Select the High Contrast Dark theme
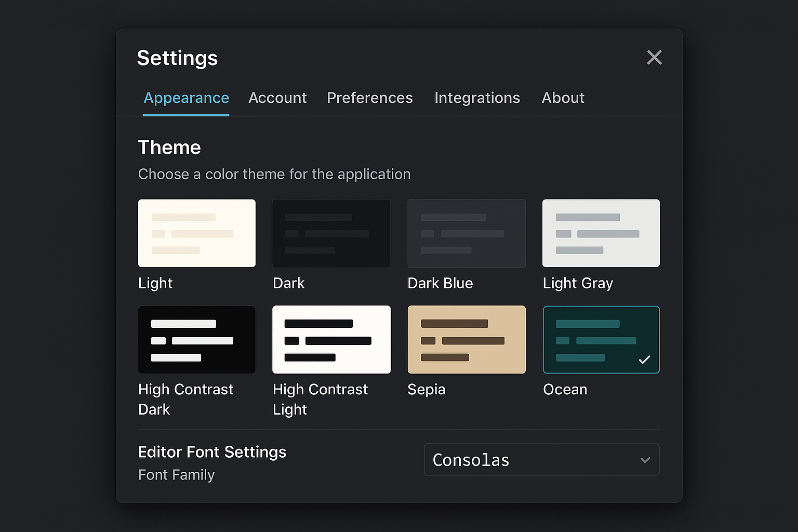 pyautogui.click(x=196, y=339)
